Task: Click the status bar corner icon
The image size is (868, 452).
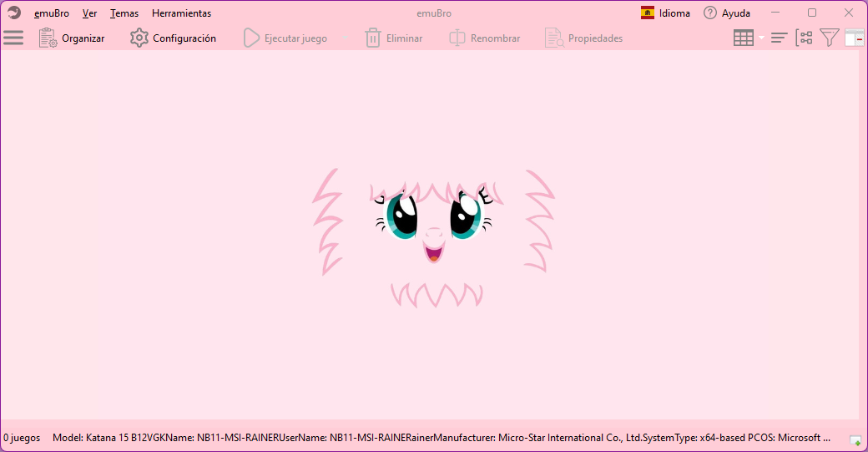Action: click(x=855, y=441)
